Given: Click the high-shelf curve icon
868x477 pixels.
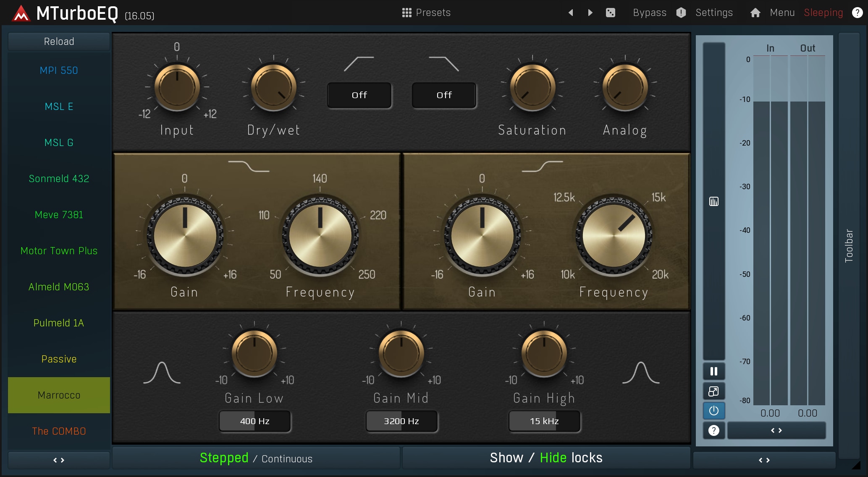Looking at the screenshot, I should 542,166.
